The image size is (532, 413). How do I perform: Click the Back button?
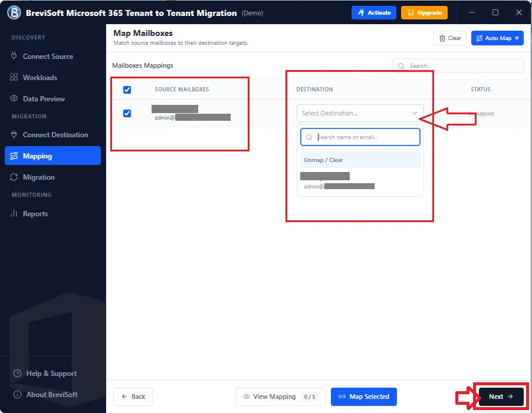[133, 397]
